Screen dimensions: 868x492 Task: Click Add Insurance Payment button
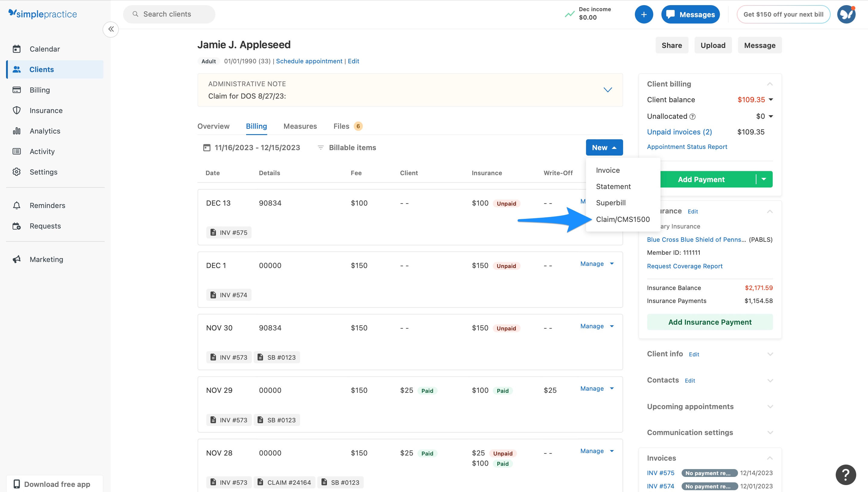point(710,322)
